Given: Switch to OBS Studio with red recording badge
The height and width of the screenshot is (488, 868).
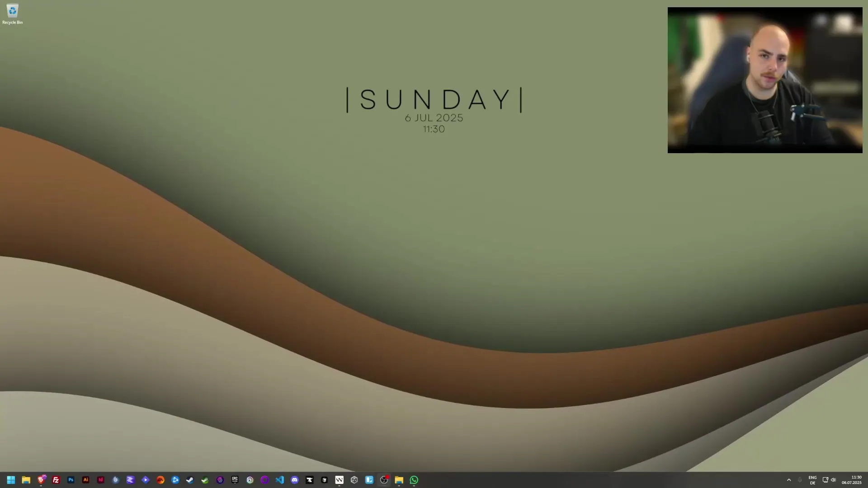Looking at the screenshot, I should pyautogui.click(x=384, y=480).
